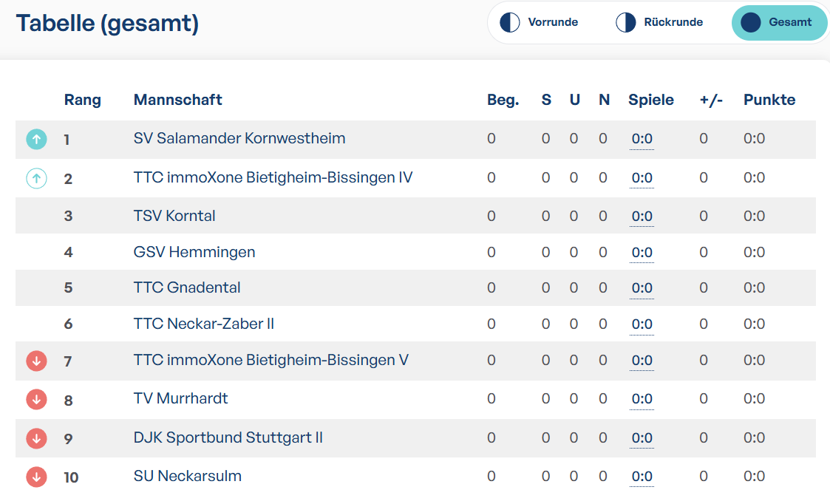Click the Mannschaft column header
Viewport: 830px width, 504px height.
click(178, 100)
